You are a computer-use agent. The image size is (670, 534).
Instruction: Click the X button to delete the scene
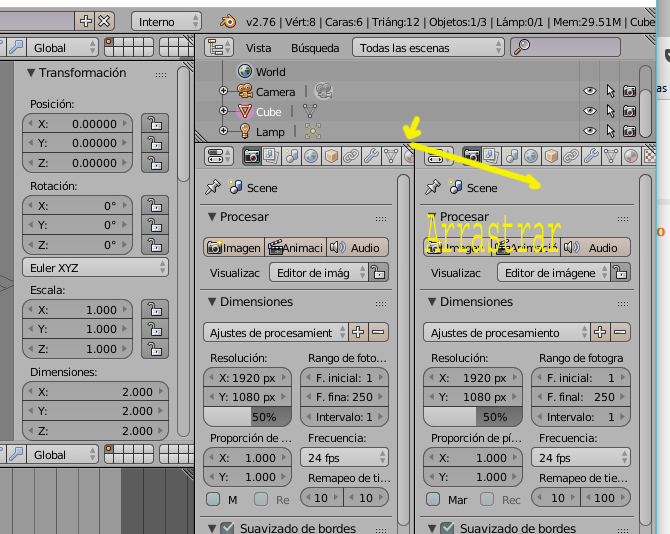(104, 21)
